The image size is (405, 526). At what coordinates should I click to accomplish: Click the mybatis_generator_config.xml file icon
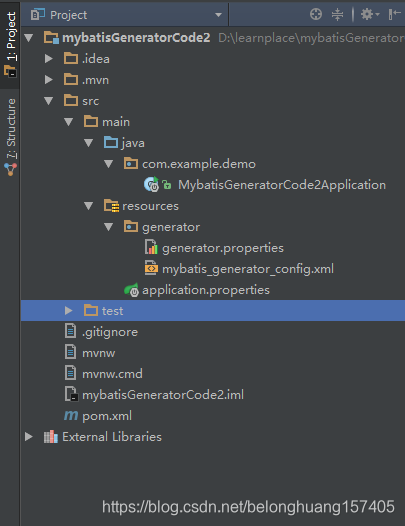click(151, 268)
